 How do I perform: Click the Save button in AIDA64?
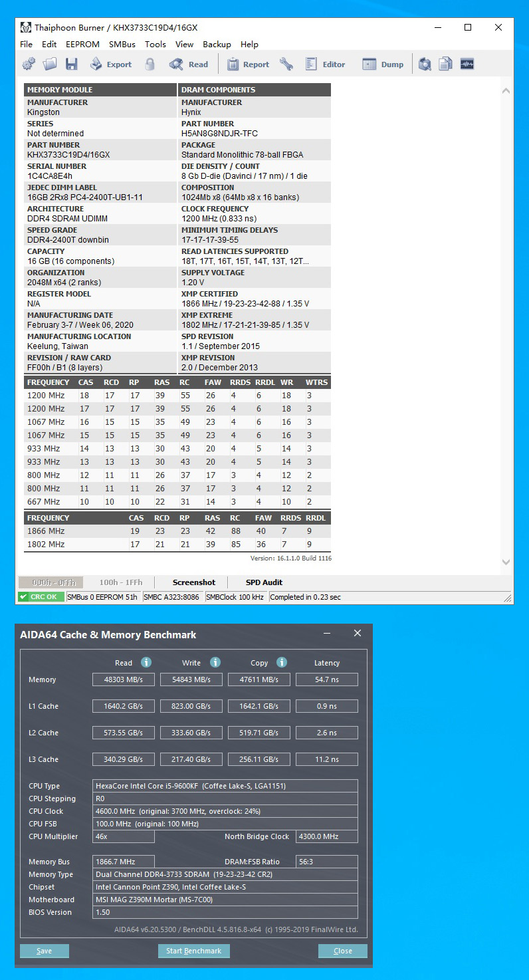45,951
